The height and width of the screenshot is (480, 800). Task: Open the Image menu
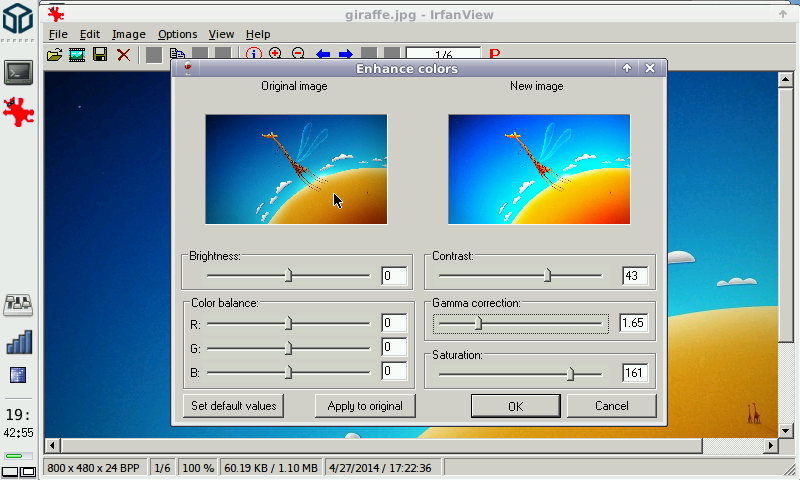coord(128,34)
